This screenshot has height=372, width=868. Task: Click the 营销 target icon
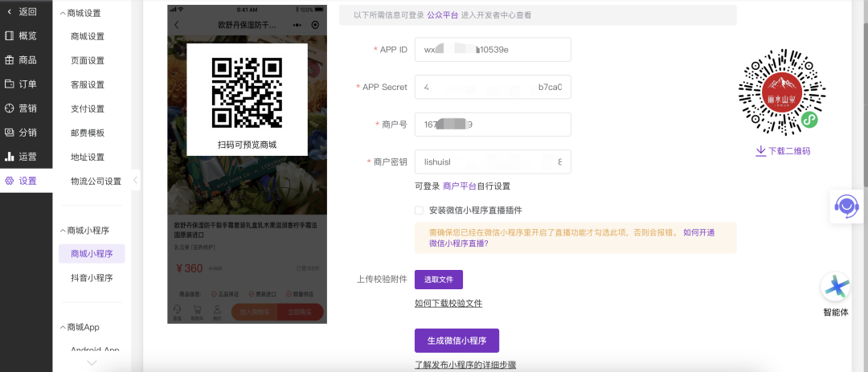pos(9,108)
